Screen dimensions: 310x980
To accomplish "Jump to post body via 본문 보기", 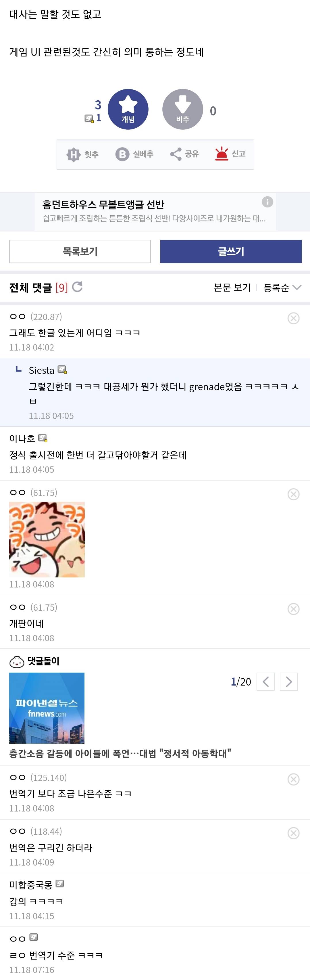I will (x=232, y=288).
